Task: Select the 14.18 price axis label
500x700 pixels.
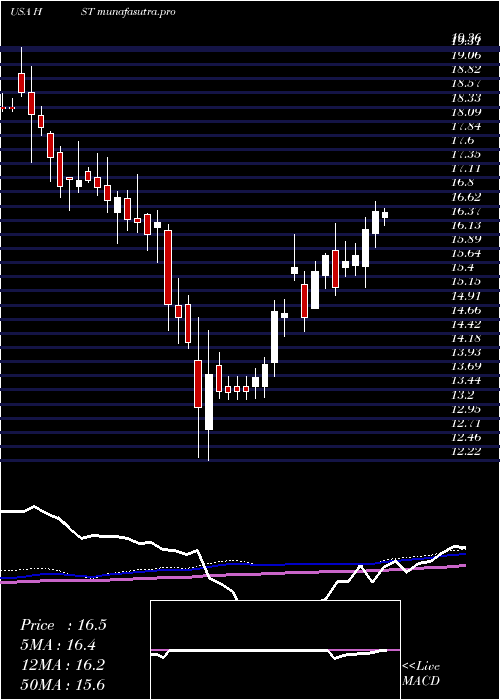Action: click(x=466, y=338)
